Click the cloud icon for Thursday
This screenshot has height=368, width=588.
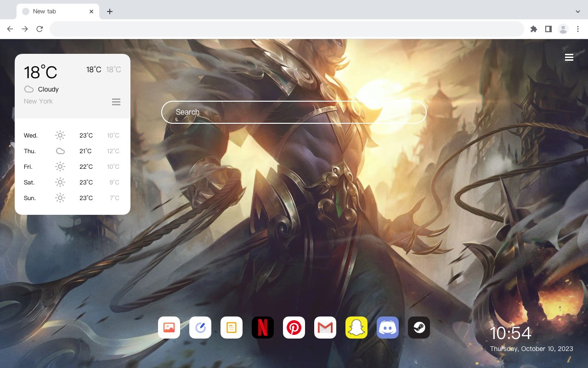click(x=60, y=151)
